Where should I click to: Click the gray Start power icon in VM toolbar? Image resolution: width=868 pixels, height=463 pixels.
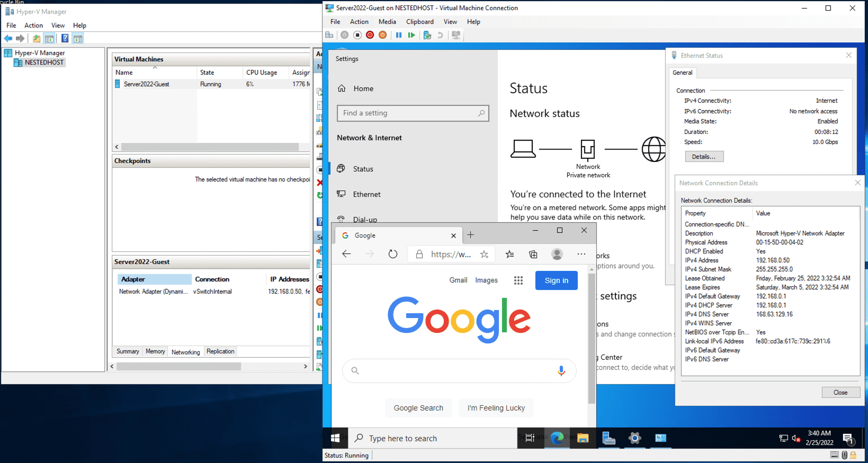pyautogui.click(x=345, y=35)
